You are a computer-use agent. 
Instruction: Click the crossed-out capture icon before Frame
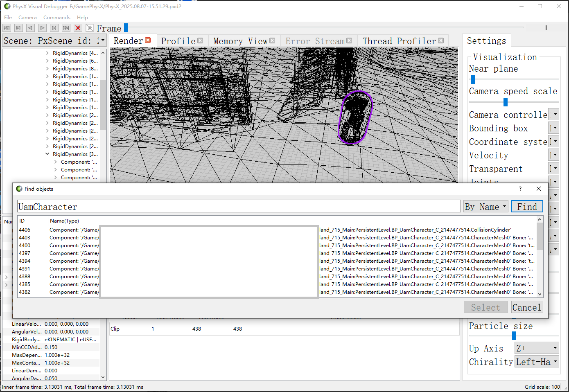point(90,28)
